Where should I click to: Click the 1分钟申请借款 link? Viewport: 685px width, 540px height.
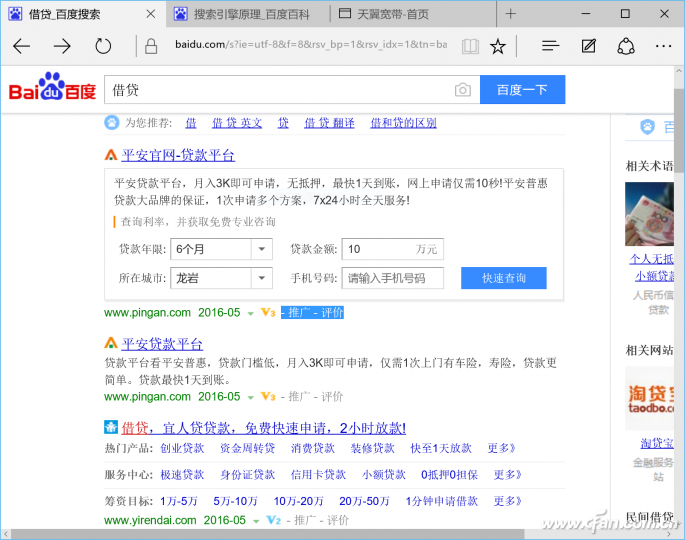[x=442, y=501]
